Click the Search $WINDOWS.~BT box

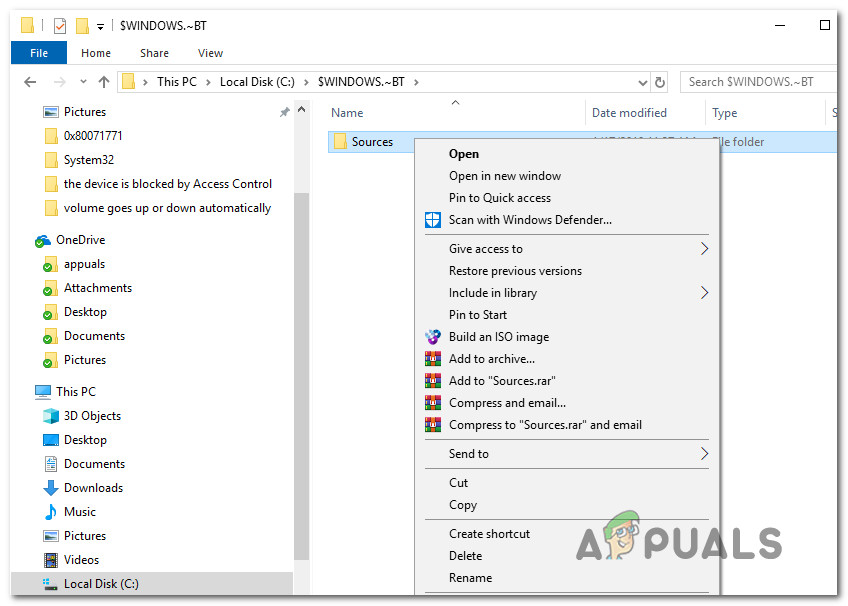[758, 82]
